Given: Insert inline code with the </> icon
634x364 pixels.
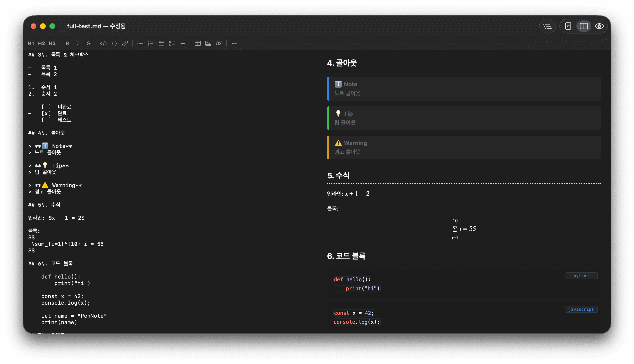Looking at the screenshot, I should (x=103, y=43).
